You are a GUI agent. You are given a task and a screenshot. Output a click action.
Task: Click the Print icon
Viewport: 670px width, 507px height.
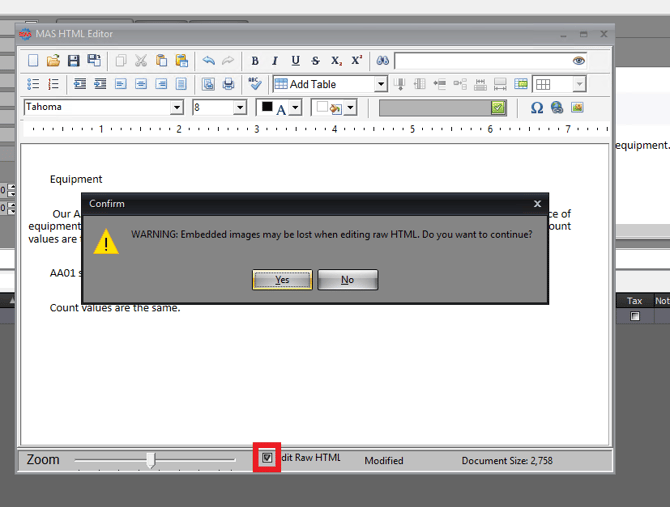(x=228, y=84)
